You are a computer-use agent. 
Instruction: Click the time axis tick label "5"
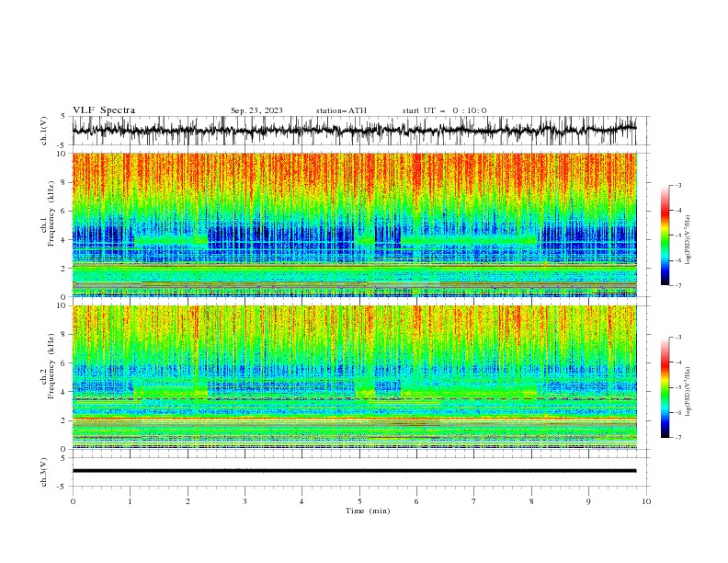pyautogui.click(x=359, y=501)
